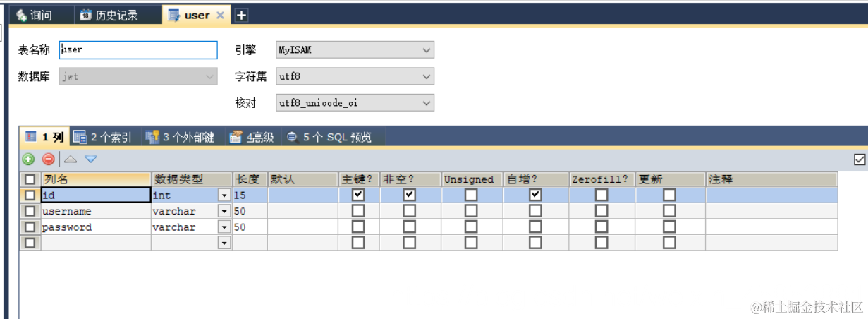Open the 3 个外部键 foreign keys tab
This screenshot has height=319, width=868.
pos(181,137)
